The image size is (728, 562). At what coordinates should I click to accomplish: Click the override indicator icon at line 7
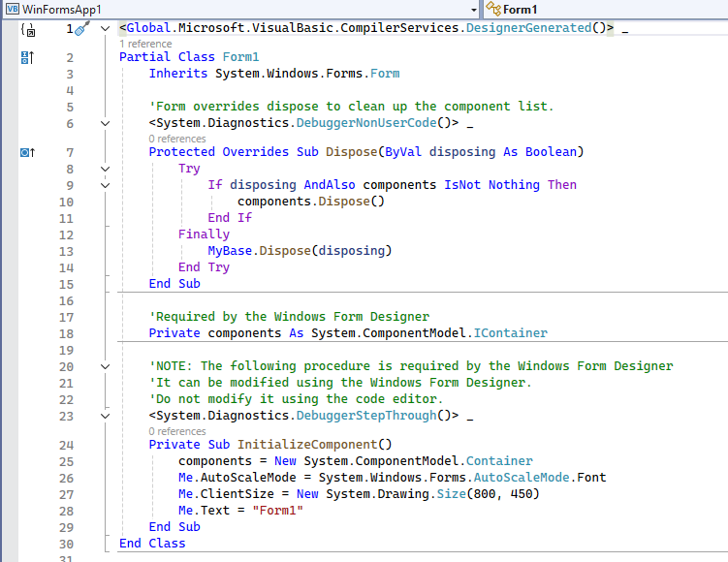point(27,152)
